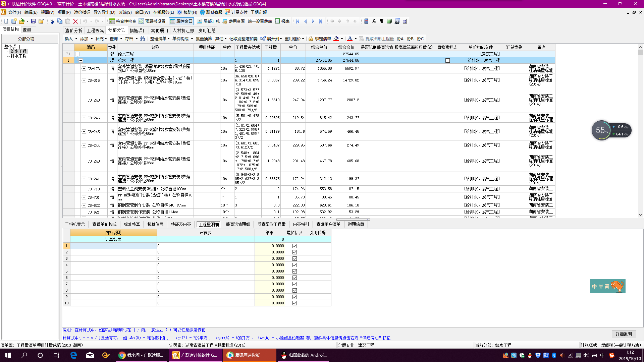Click 锁定清单 lock icon

pyautogui.click(x=311, y=39)
